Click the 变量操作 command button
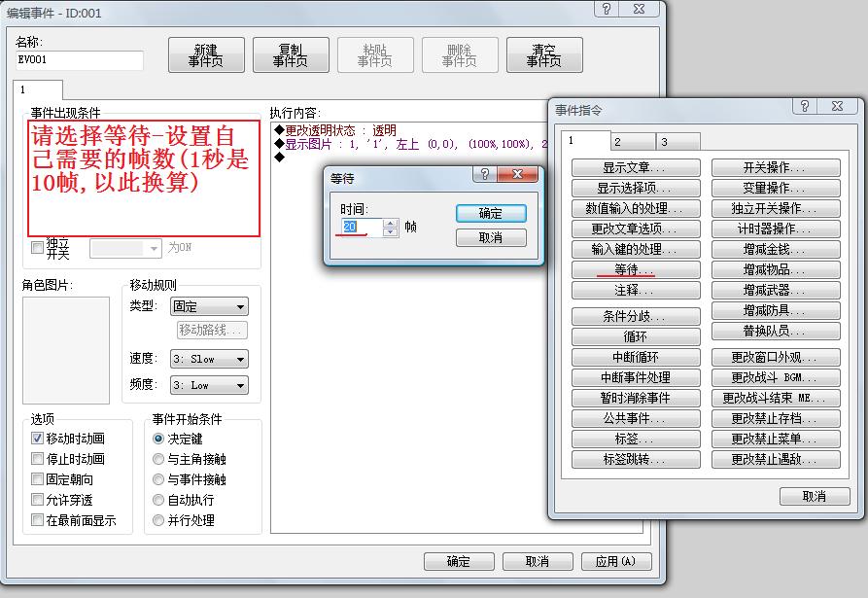Screen dimensions: 868x598 (776, 189)
